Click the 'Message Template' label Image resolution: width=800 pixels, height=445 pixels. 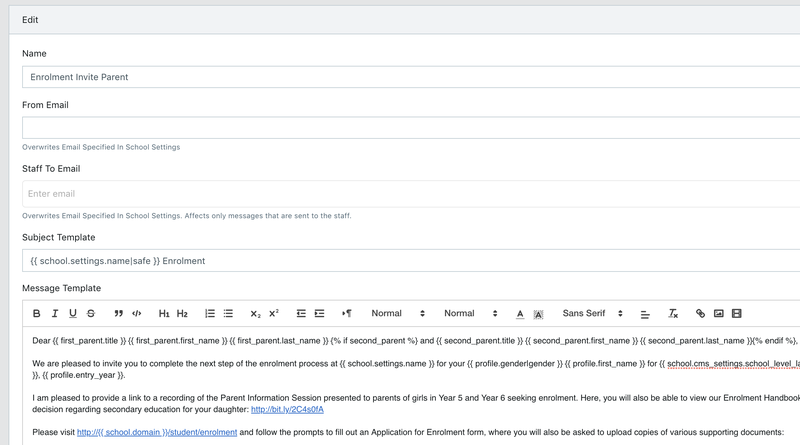pos(62,288)
